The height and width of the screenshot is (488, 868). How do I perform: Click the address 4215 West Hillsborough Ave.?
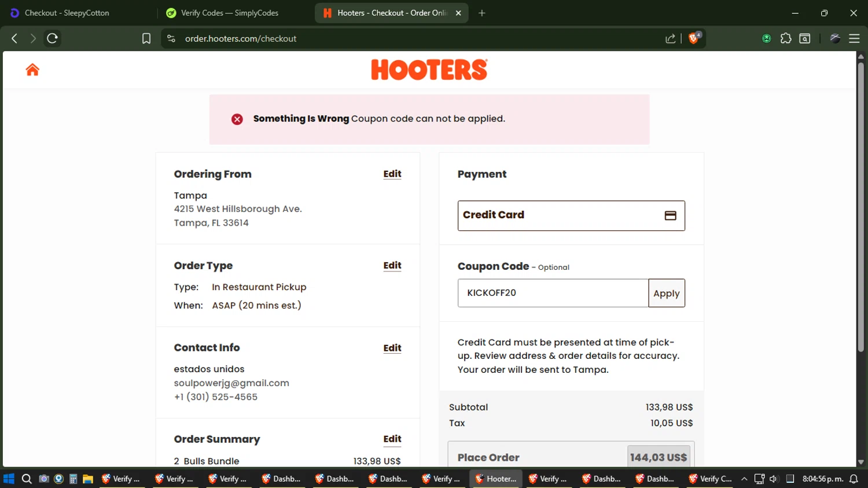pyautogui.click(x=238, y=209)
